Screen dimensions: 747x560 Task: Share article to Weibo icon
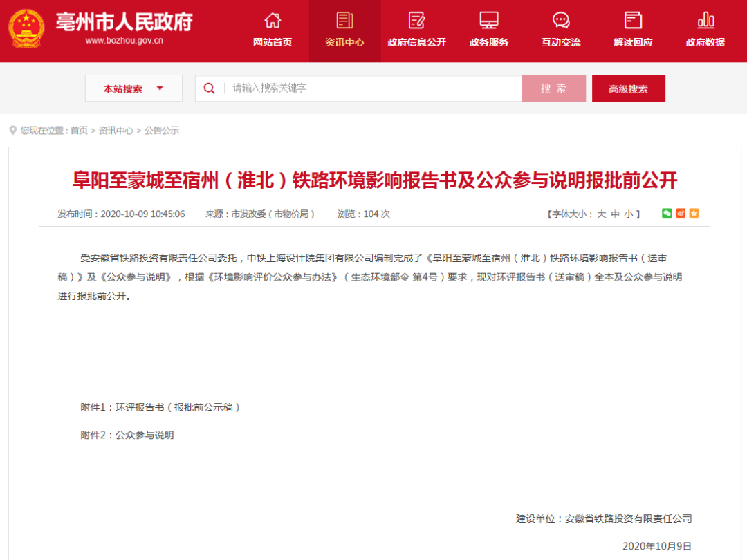[x=681, y=214]
